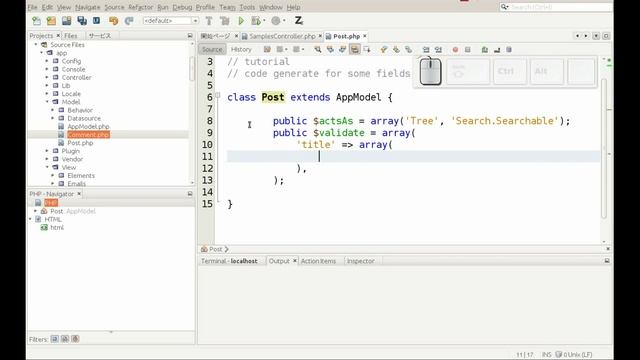Switch to the Files tab
The image size is (640, 360).
click(71, 36)
